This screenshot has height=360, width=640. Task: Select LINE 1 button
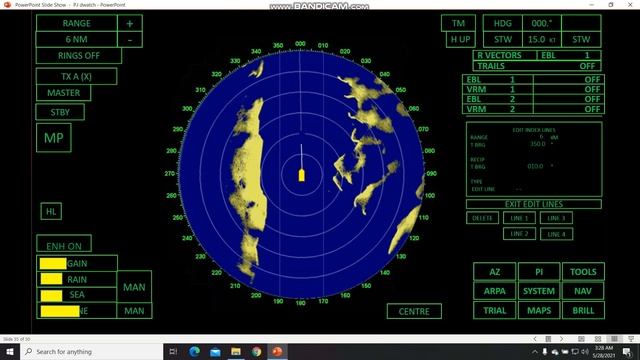coord(519,218)
